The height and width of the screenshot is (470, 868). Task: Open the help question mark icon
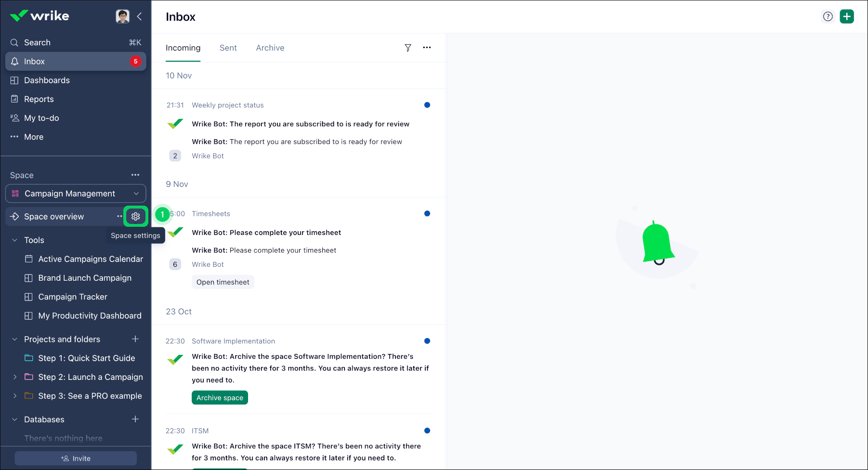click(x=828, y=17)
